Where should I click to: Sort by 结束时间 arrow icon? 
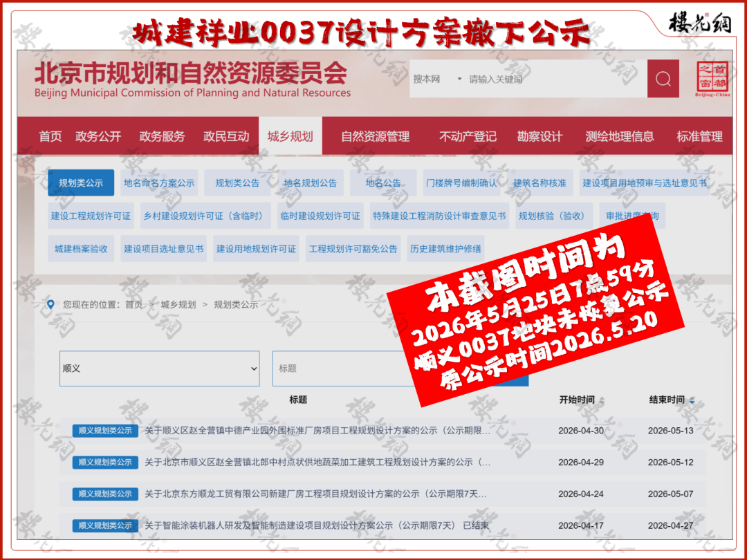tap(692, 400)
